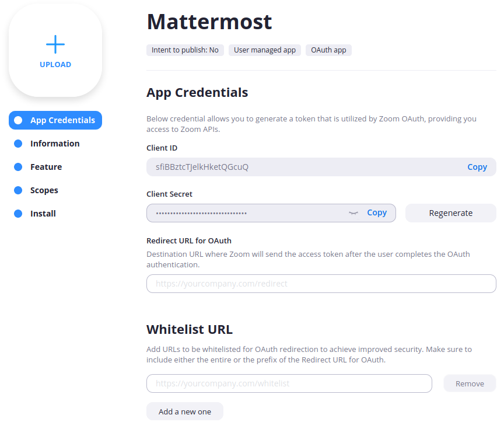The width and height of the screenshot is (504, 436).
Task: Copy the Client ID
Action: [x=477, y=167]
